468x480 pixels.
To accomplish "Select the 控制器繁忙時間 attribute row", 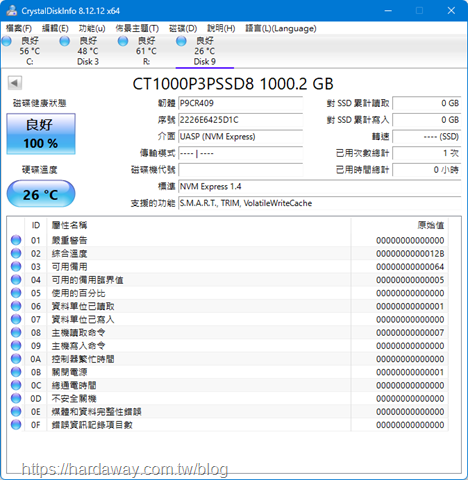I will tap(228, 359).
